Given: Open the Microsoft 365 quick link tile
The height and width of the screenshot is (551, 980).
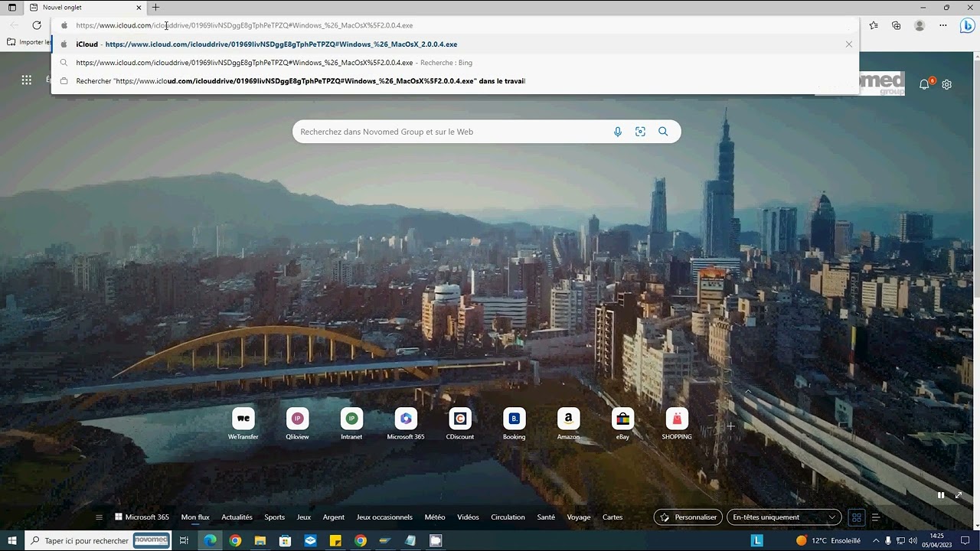Looking at the screenshot, I should tap(406, 424).
